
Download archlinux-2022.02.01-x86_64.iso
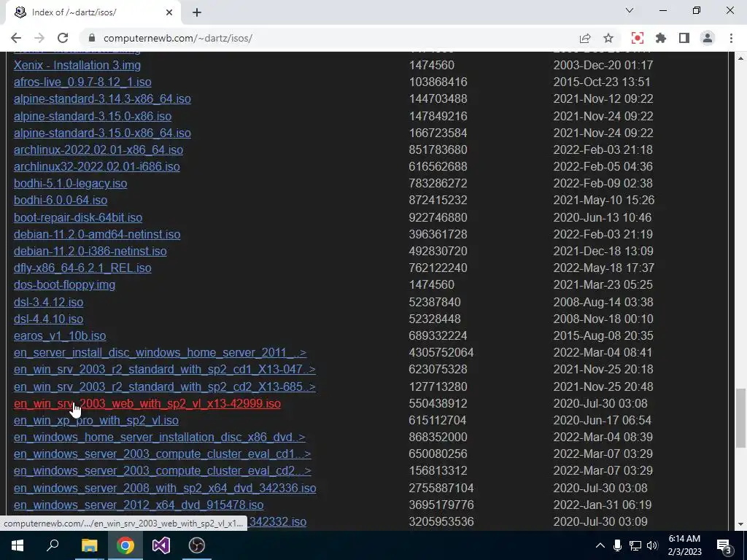[98, 150]
